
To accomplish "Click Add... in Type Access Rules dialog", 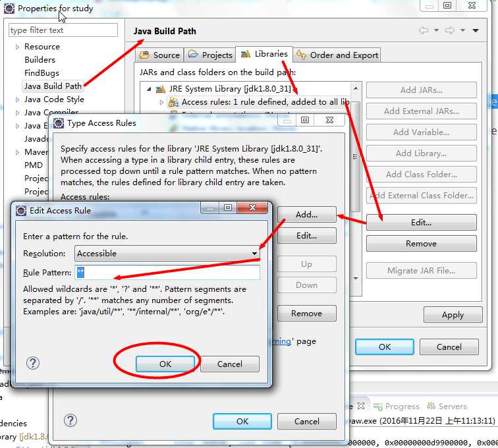I will [x=306, y=215].
